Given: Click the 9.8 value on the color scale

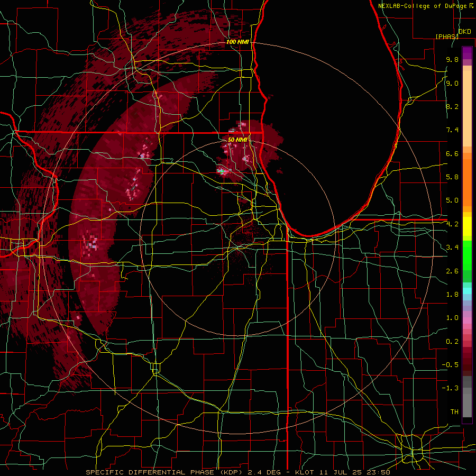Looking at the screenshot, I should [452, 59].
